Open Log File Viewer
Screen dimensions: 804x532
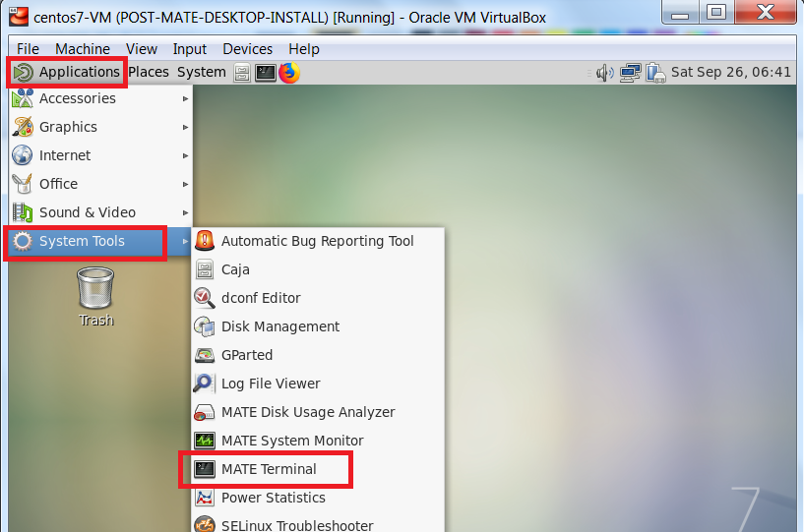click(x=270, y=384)
